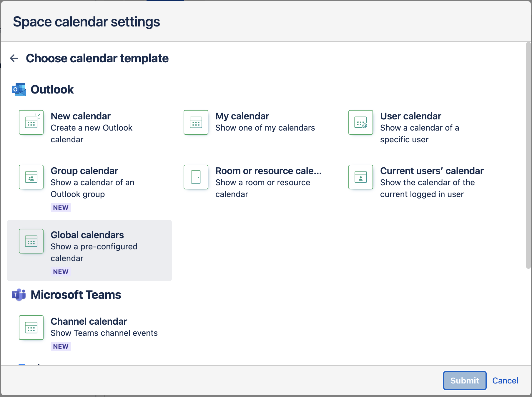The image size is (532, 397).
Task: Click the Cancel link
Action: point(505,381)
